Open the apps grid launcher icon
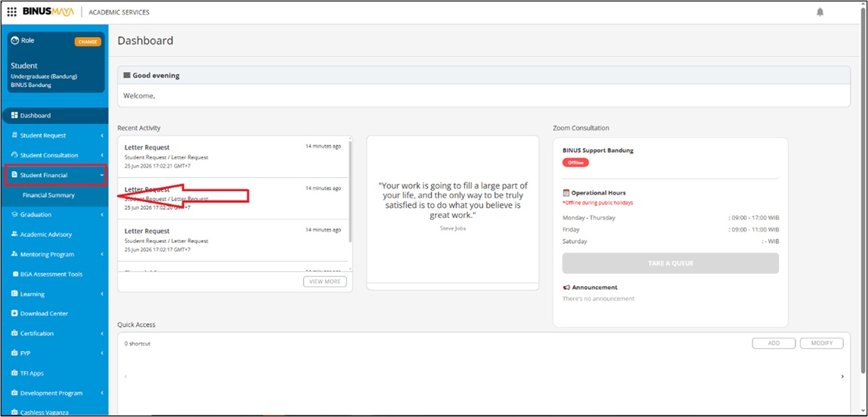 11,12
